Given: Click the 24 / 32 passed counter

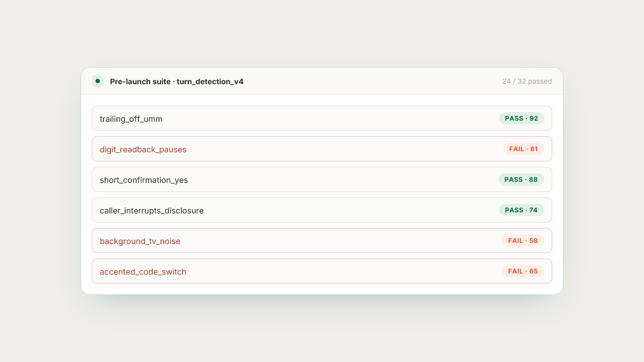Looking at the screenshot, I should 527,82.
